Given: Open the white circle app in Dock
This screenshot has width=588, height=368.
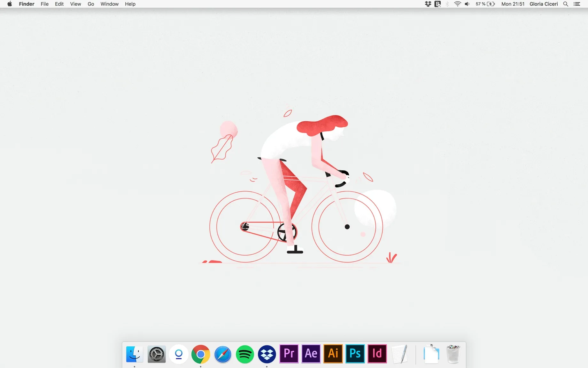Looking at the screenshot, I should click(179, 354).
